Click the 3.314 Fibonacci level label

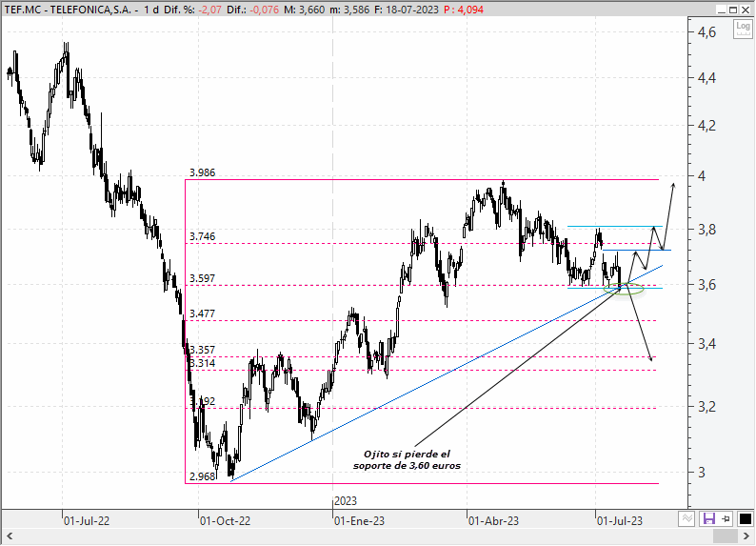tap(203, 363)
